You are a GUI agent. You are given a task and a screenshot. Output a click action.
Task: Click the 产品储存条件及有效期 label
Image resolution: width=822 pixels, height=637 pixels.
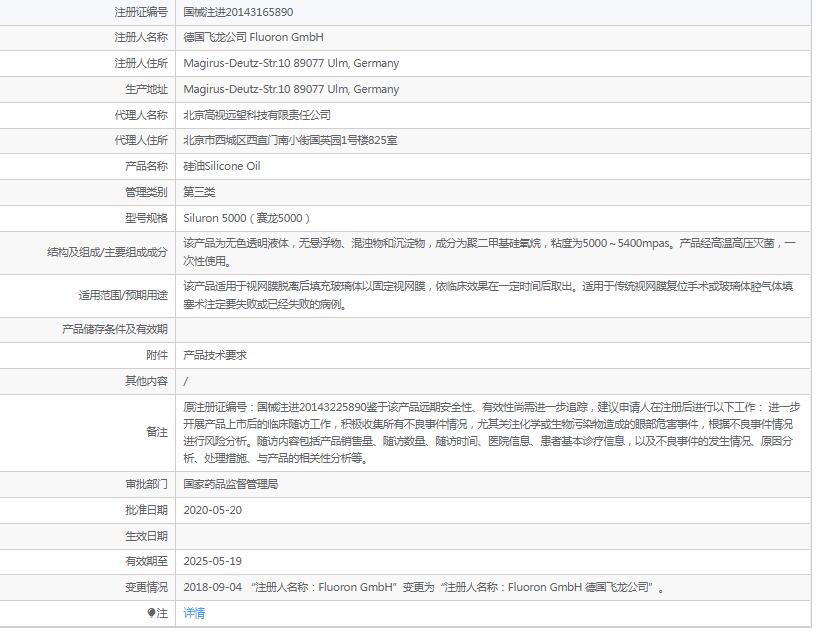(x=115, y=329)
